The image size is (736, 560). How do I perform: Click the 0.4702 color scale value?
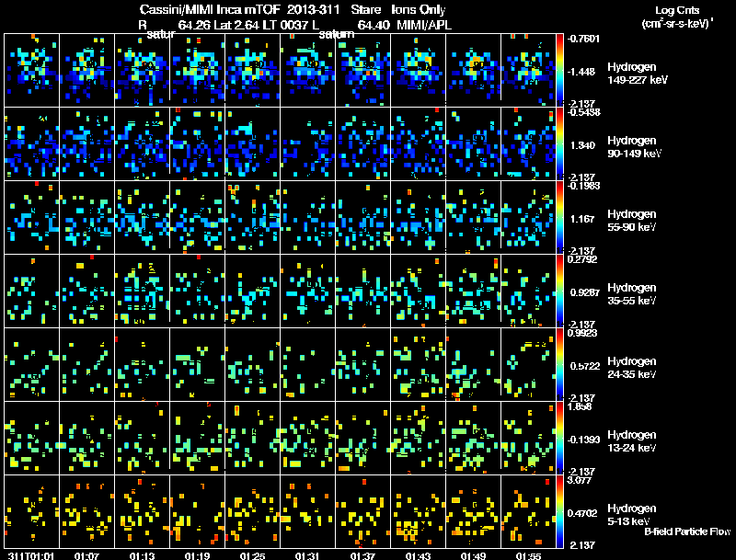point(582,513)
